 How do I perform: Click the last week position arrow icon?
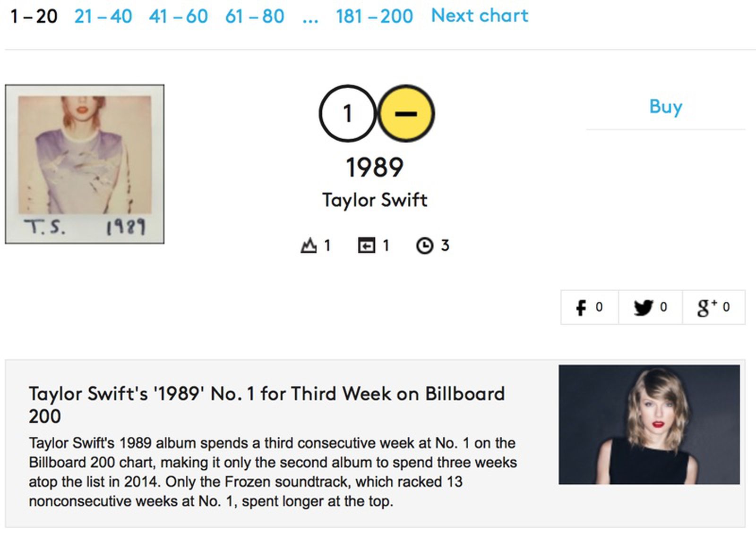point(366,245)
